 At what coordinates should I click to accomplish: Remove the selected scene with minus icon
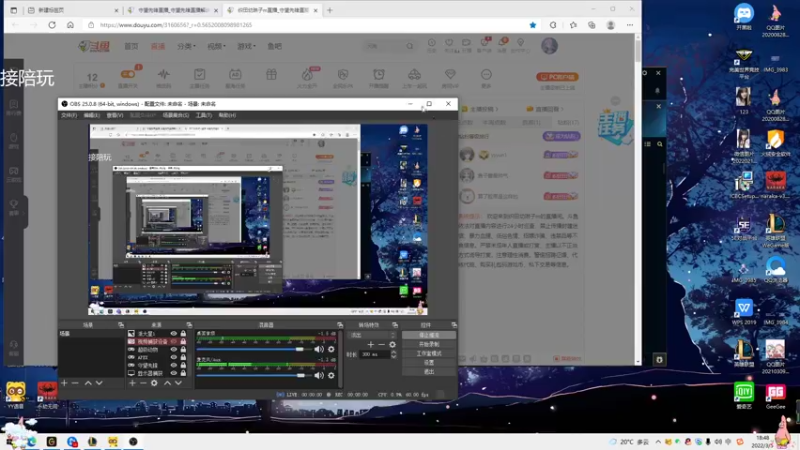(75, 383)
